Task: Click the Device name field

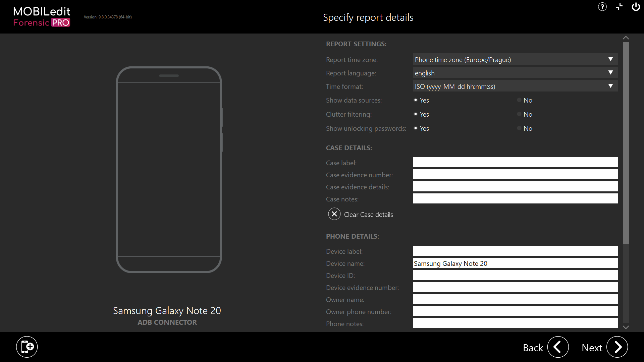Action: (516, 263)
